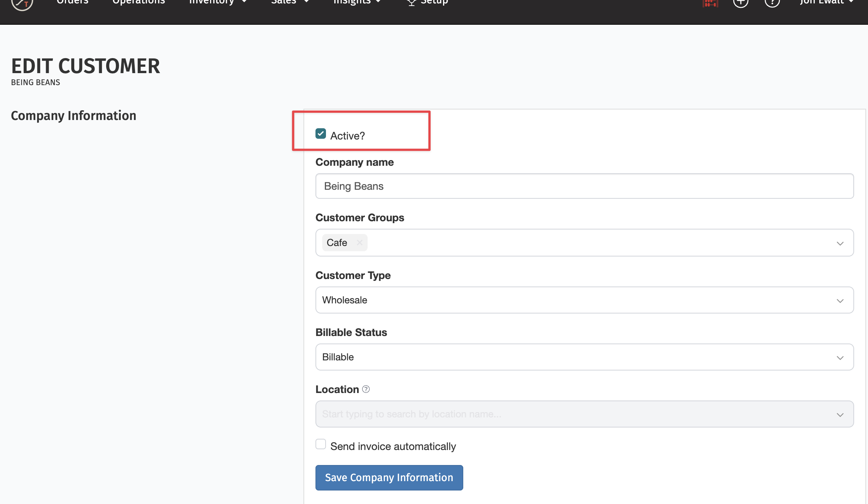Go to Operations in the navbar
This screenshot has height=504, width=868.
(x=138, y=2)
